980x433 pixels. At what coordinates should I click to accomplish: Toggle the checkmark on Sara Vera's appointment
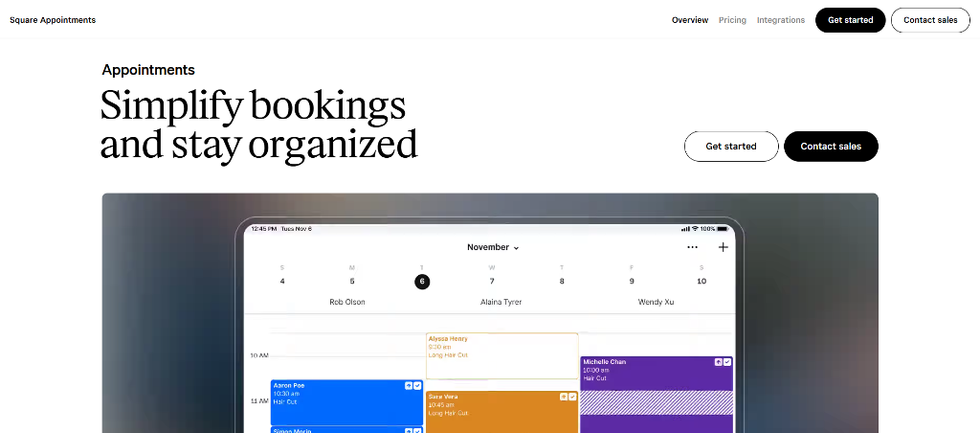click(x=572, y=397)
